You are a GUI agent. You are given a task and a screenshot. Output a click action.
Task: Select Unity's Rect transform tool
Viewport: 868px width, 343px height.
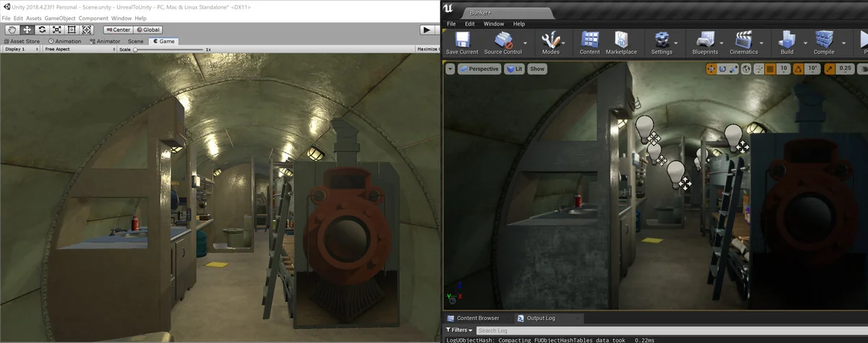[x=72, y=30]
